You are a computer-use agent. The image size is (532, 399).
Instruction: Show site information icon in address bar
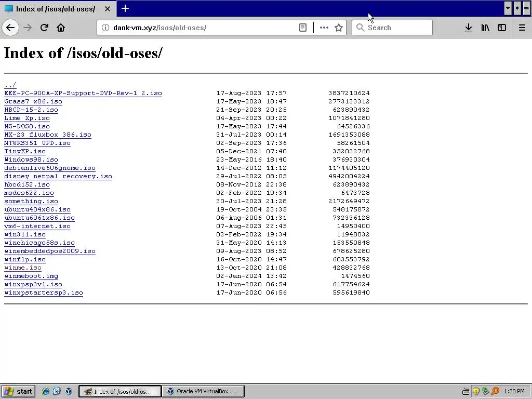tap(105, 28)
